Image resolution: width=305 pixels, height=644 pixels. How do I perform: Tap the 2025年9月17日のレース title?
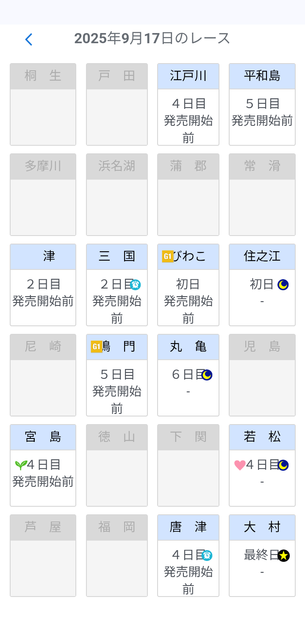click(152, 39)
